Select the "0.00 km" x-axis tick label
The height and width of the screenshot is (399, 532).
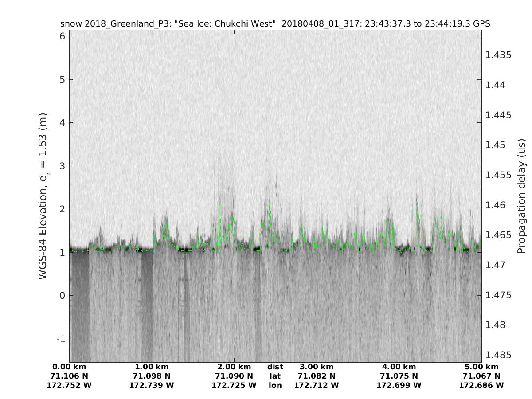click(x=69, y=367)
